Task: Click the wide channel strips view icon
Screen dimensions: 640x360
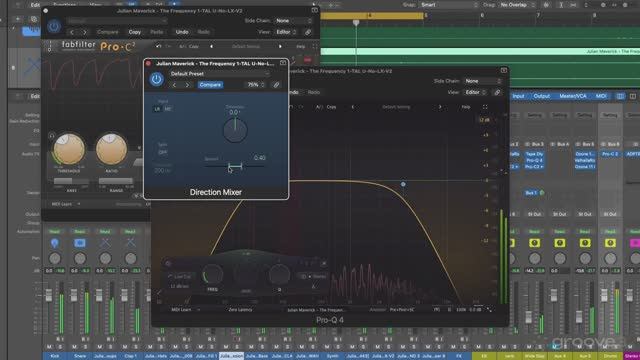Action: click(633, 96)
